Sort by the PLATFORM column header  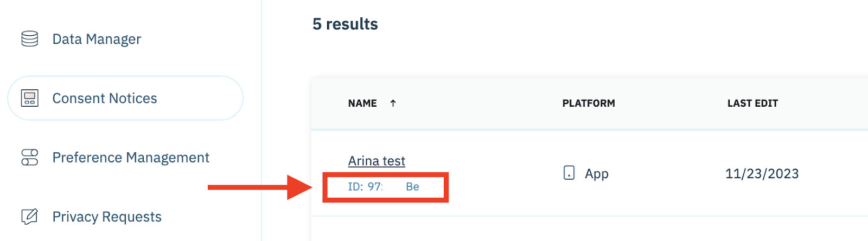tap(589, 103)
